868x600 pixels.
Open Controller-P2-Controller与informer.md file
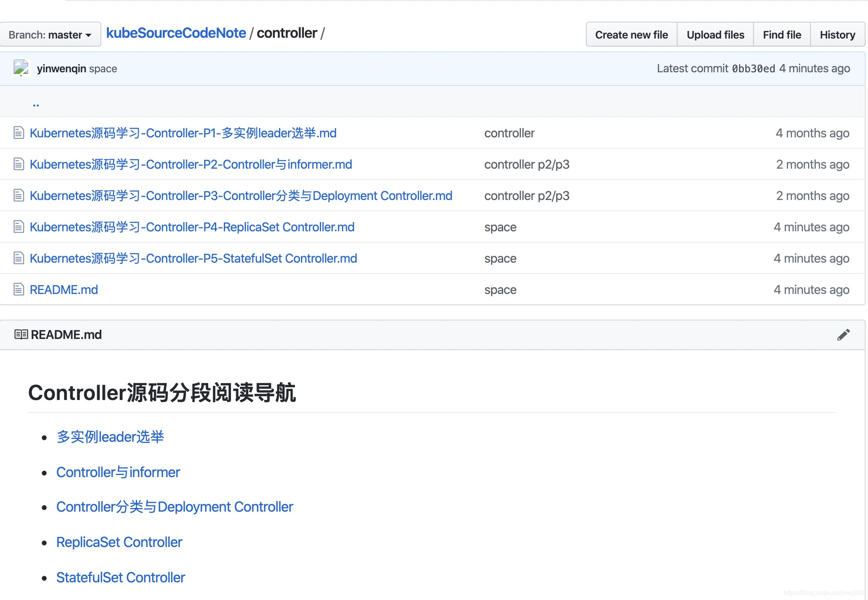click(x=191, y=164)
